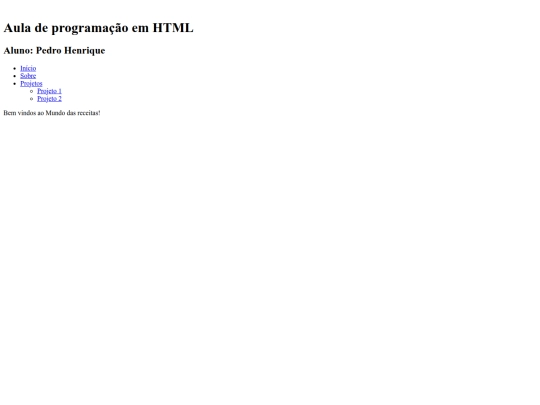Follow the Sobre link
The width and height of the screenshot is (540, 405).
(28, 76)
